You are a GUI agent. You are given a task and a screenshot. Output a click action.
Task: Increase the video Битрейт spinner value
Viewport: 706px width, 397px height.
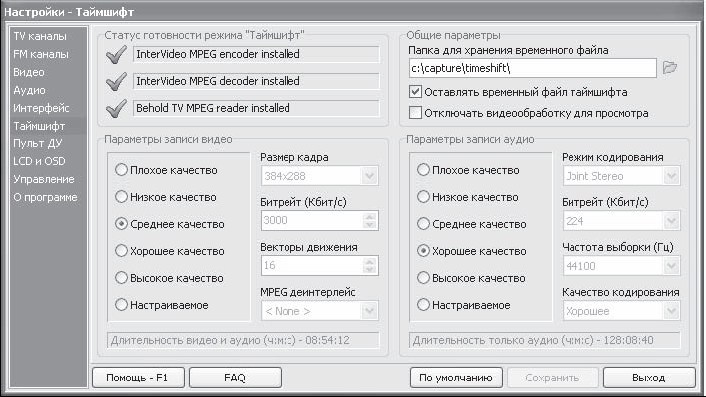point(370,217)
